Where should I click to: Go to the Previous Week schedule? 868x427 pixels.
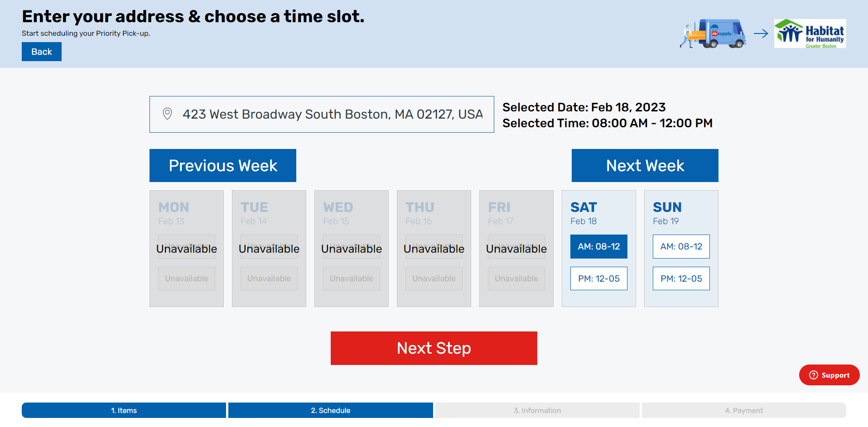coord(223,165)
